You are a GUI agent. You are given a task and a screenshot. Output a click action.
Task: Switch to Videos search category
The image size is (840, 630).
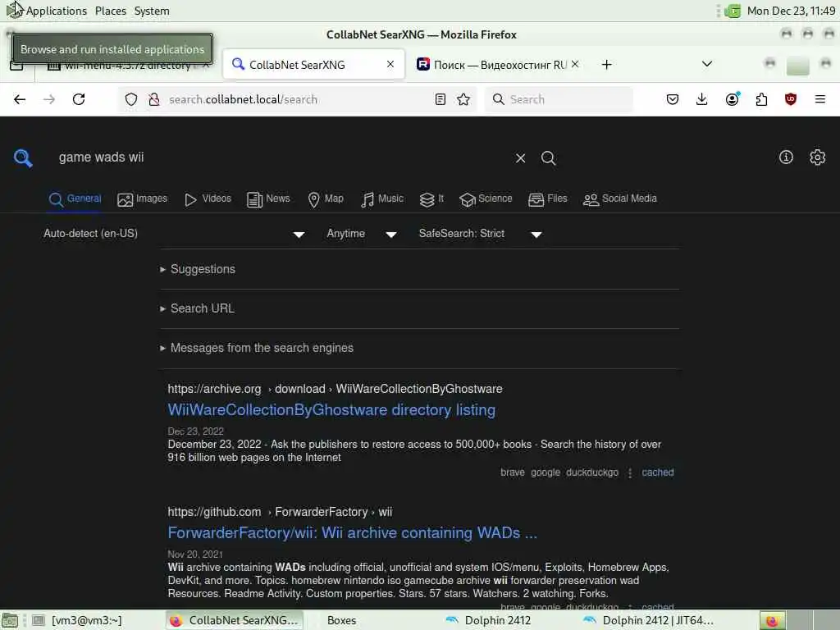coord(208,199)
